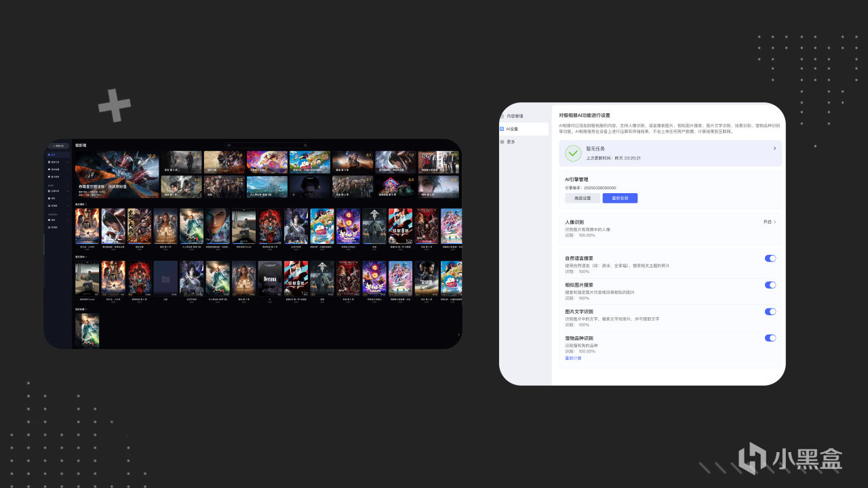Expand the 暂无任务 status row arrow

(774, 148)
